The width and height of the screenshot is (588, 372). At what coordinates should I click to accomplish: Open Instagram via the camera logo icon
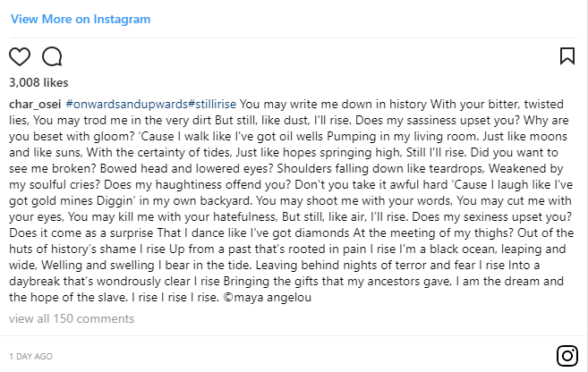[x=567, y=356]
